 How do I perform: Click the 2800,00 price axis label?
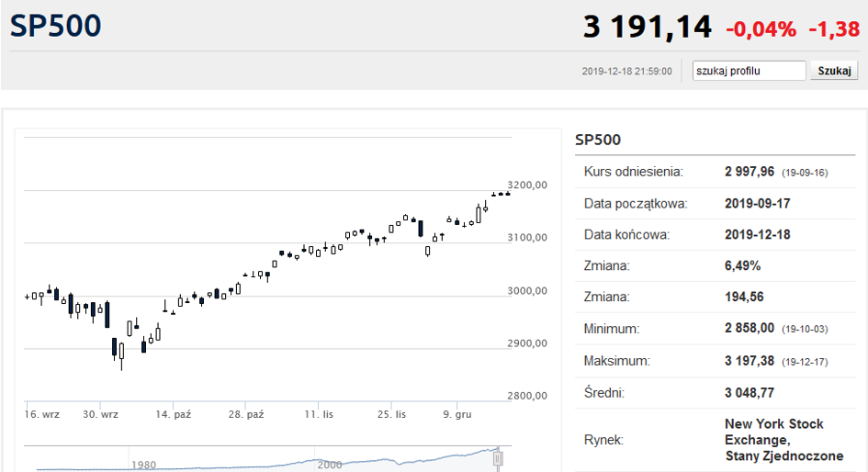click(x=527, y=396)
